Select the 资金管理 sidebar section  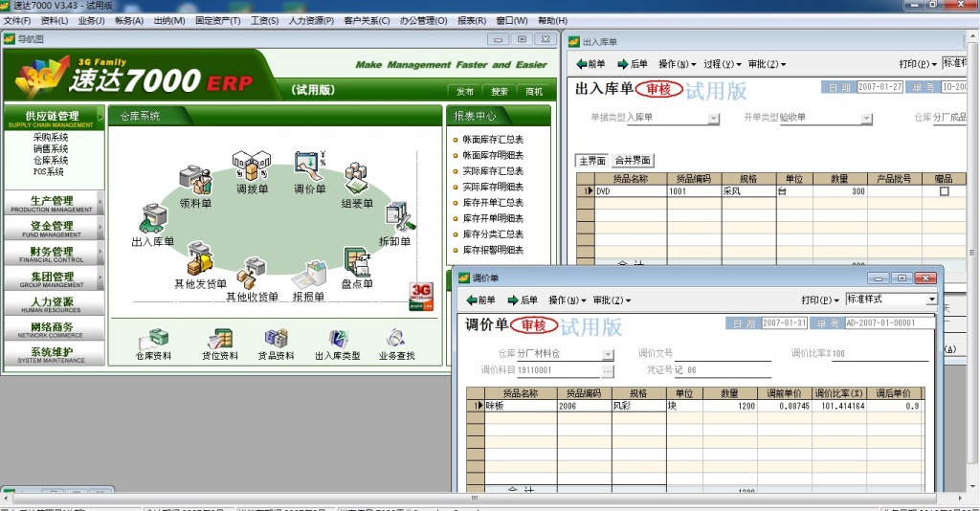tap(54, 228)
